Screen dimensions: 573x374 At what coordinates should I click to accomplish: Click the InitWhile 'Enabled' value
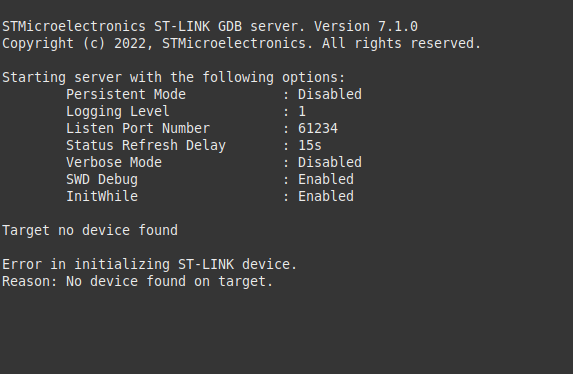click(x=326, y=196)
